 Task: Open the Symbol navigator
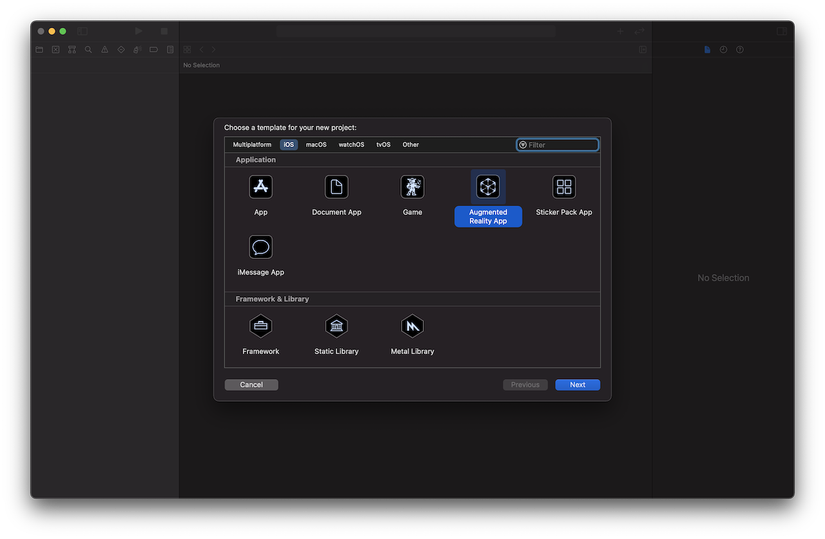pyautogui.click(x=72, y=49)
